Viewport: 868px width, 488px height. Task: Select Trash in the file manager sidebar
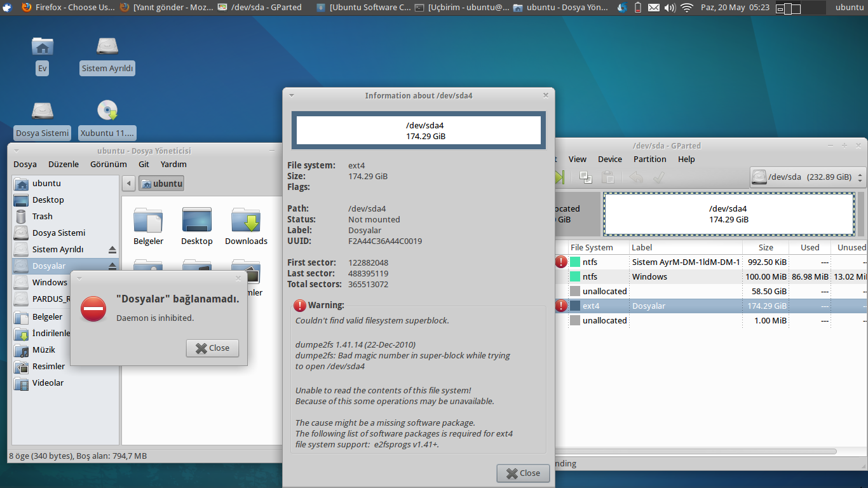[43, 217]
